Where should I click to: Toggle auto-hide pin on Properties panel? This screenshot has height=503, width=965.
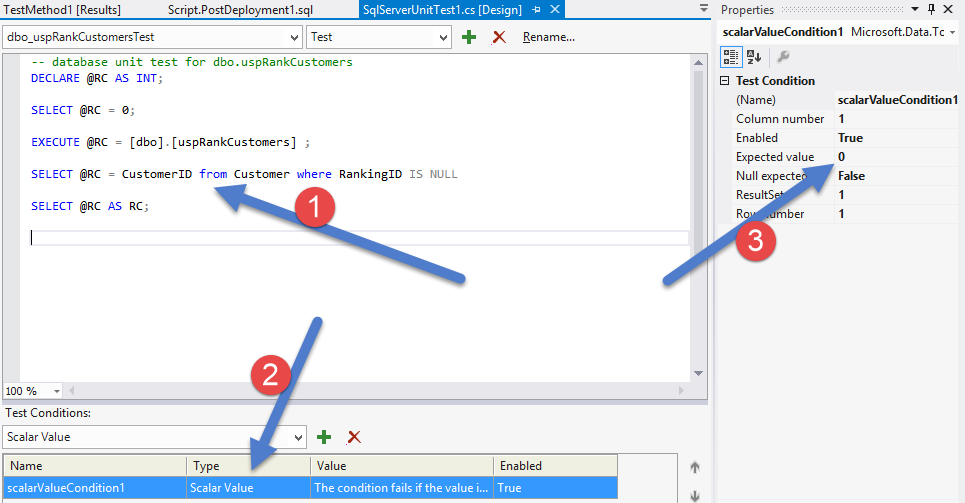point(931,9)
